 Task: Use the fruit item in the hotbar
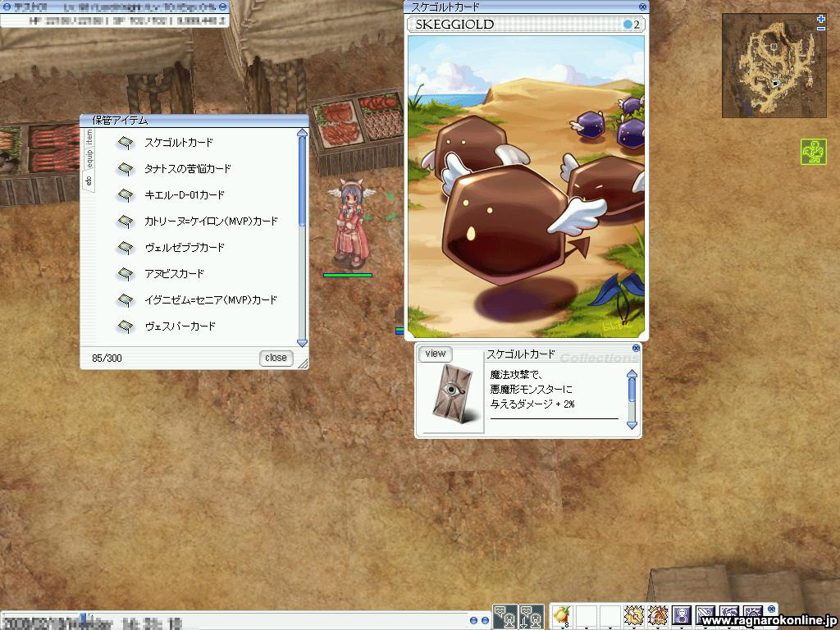pos(561,614)
